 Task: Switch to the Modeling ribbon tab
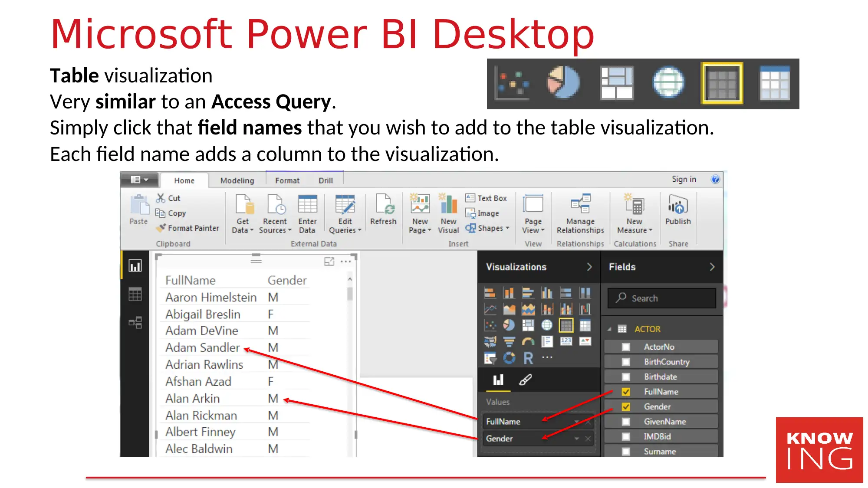coord(237,180)
